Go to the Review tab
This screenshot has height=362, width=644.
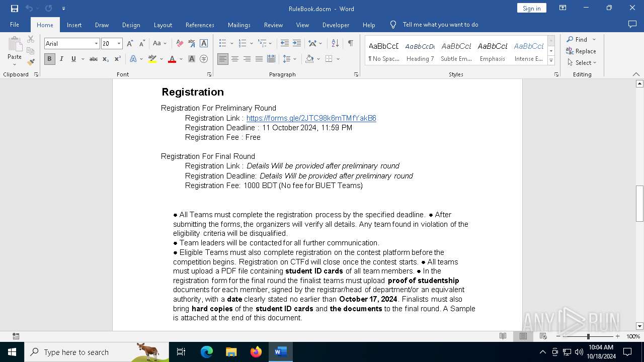[x=273, y=25]
